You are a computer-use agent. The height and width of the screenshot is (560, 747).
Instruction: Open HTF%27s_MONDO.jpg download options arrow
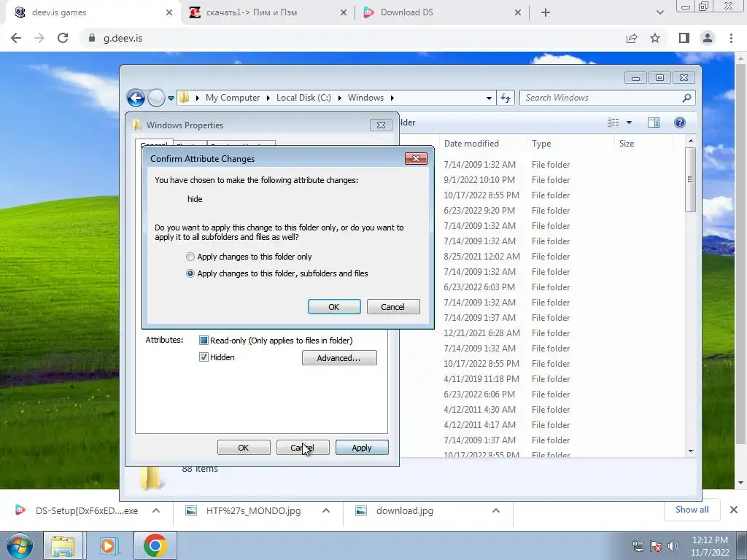coord(326,510)
